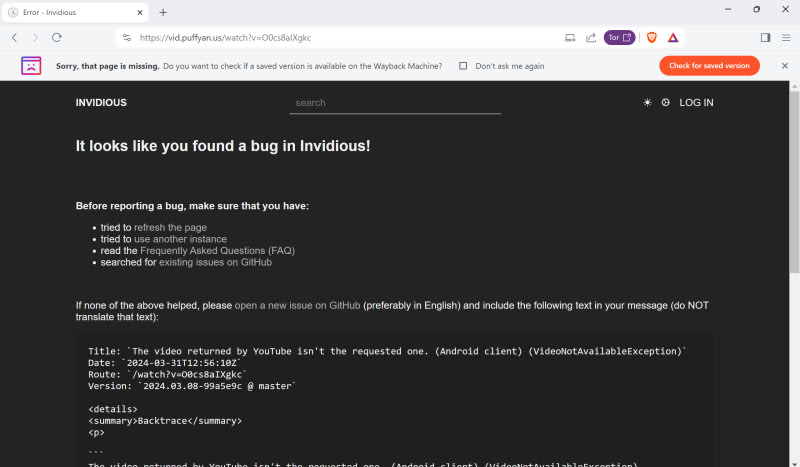This screenshot has height=467, width=800.
Task: Open Invidious preferences gear icon
Action: coord(666,103)
